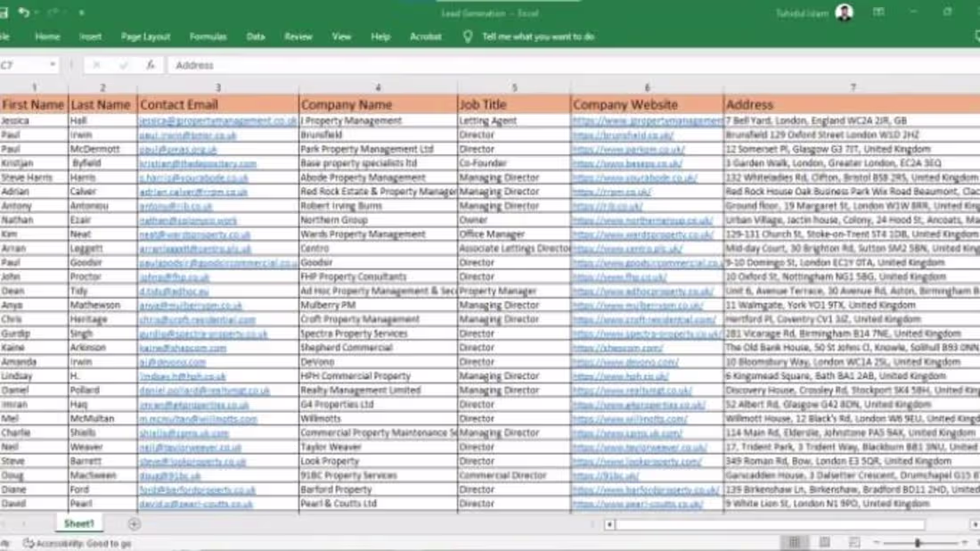This screenshot has width=980, height=551.
Task: Open the Undo history dropdown arrow
Action: 37,12
